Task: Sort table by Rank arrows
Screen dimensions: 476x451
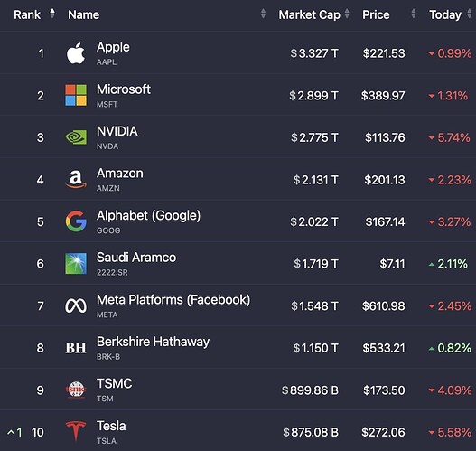Action: click(x=52, y=14)
